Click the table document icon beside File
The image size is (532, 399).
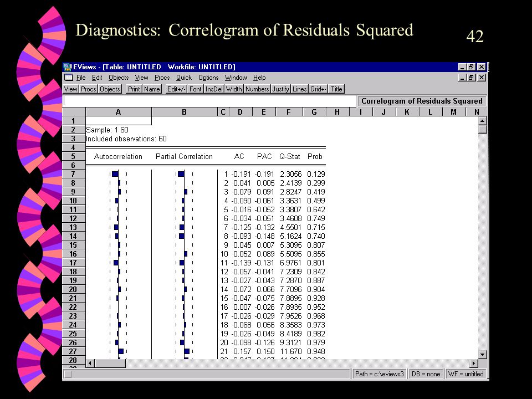(x=69, y=78)
